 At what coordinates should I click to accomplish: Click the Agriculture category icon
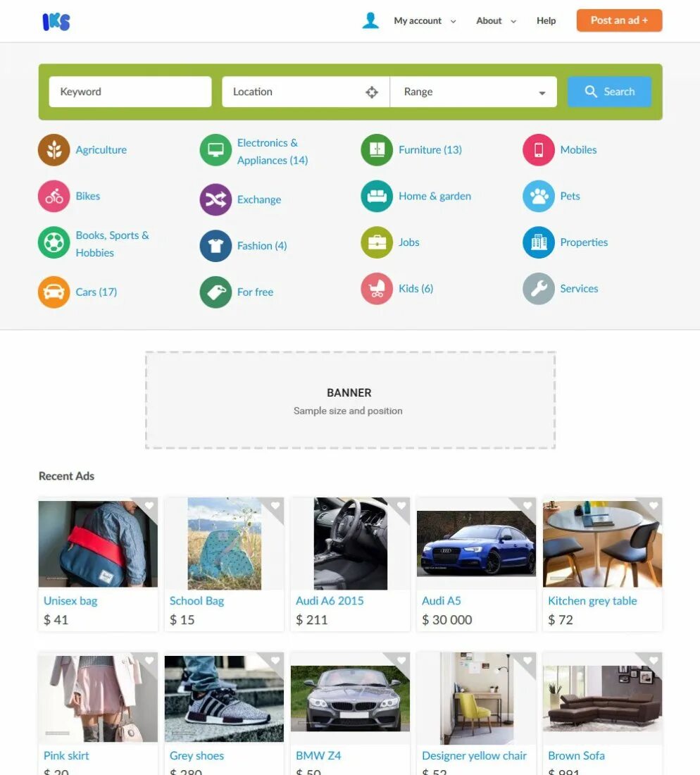54,150
